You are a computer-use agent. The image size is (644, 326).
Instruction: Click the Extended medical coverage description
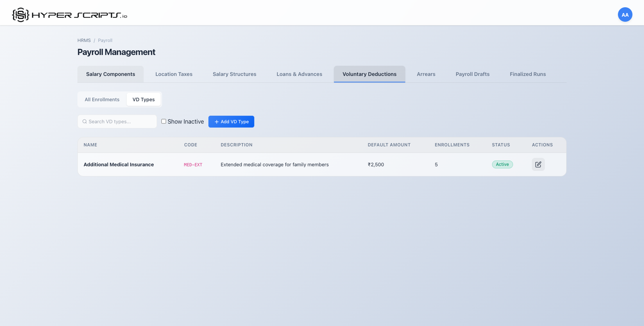tap(275, 164)
